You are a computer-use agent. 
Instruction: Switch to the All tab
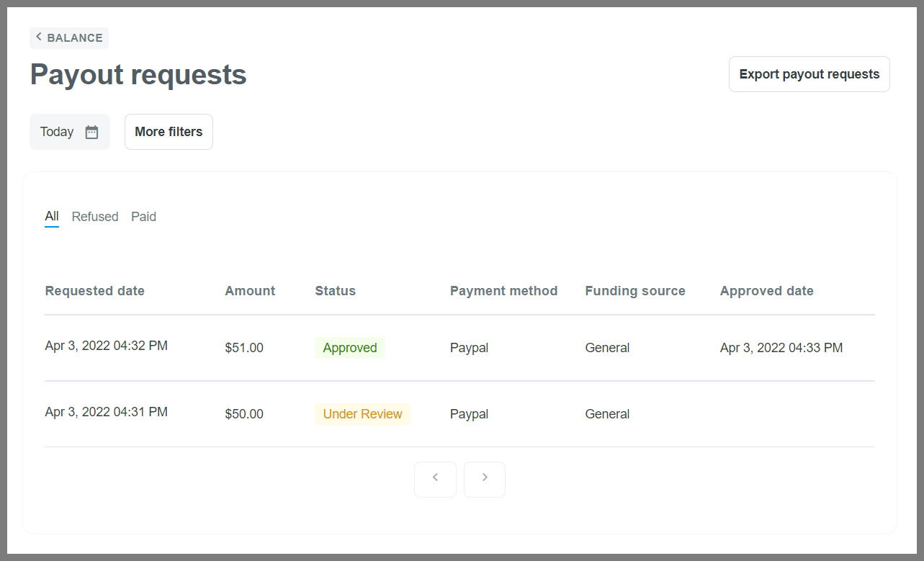[x=52, y=217]
